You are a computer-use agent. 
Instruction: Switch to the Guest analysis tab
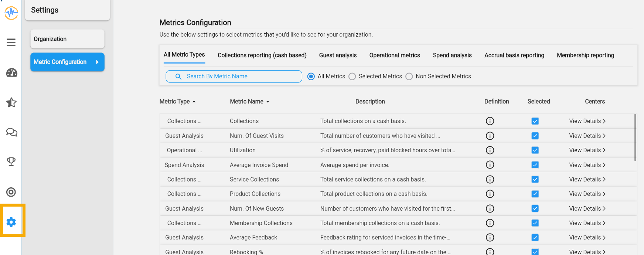[338, 55]
